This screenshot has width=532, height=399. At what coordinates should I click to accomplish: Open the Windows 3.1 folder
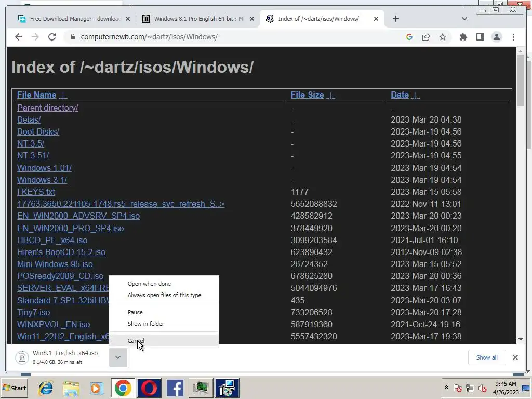coord(42,180)
